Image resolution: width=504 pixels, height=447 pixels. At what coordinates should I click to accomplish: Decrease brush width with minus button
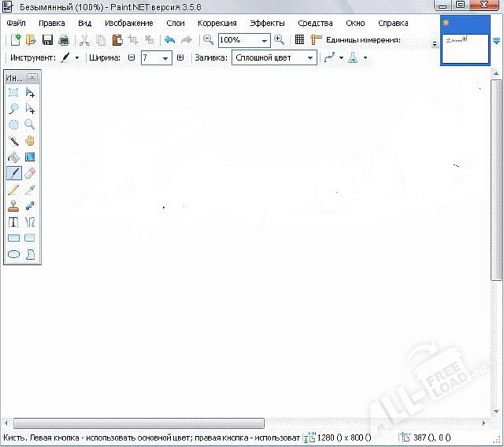point(132,57)
